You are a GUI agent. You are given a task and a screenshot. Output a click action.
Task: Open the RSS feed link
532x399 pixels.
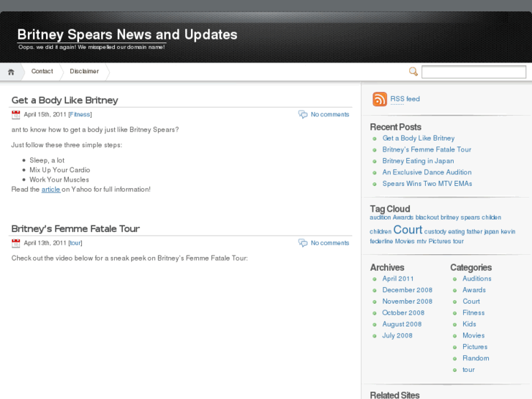click(x=405, y=99)
